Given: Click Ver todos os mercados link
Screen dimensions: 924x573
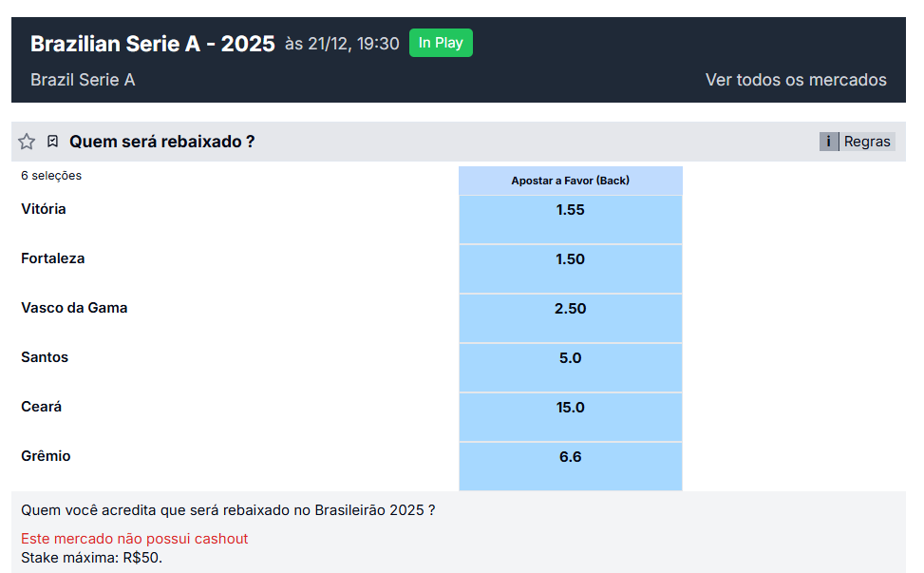Looking at the screenshot, I should [796, 80].
